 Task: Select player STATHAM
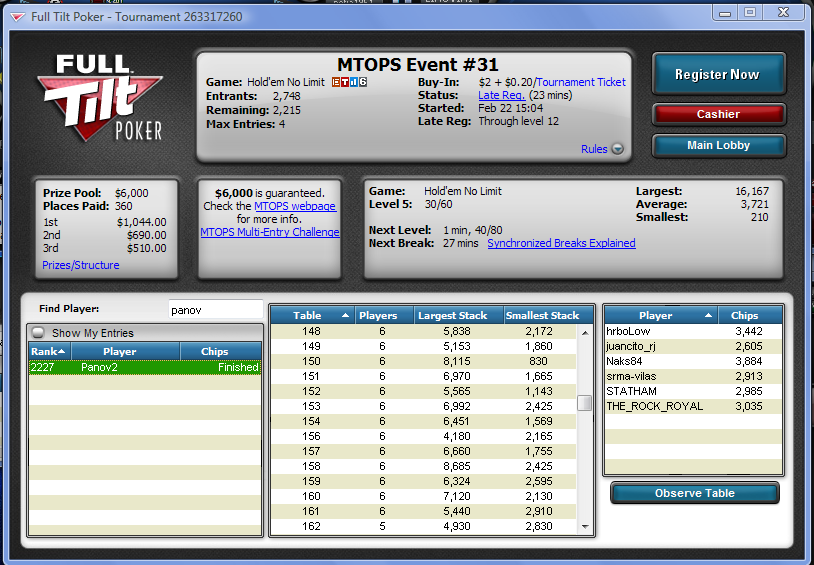click(694, 392)
